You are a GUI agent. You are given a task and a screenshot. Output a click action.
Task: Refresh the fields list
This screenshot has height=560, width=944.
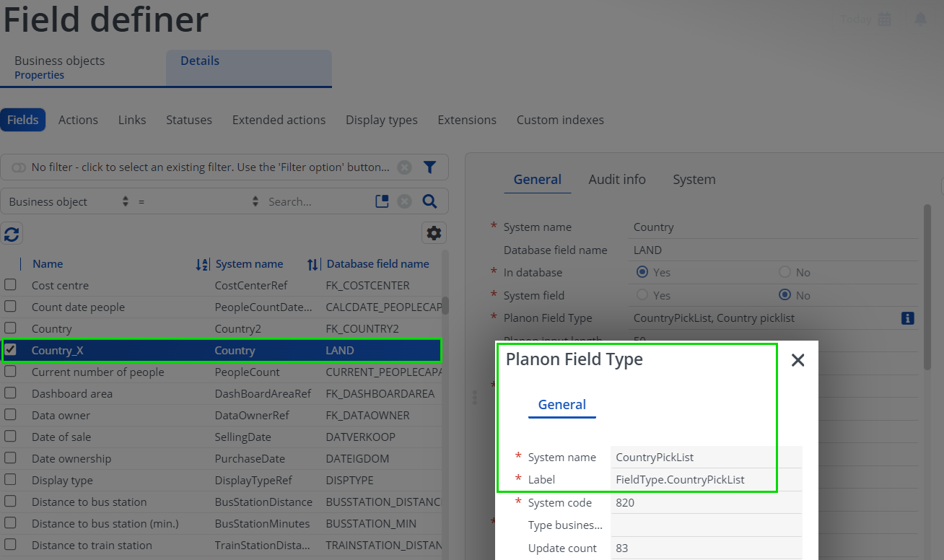(x=12, y=233)
